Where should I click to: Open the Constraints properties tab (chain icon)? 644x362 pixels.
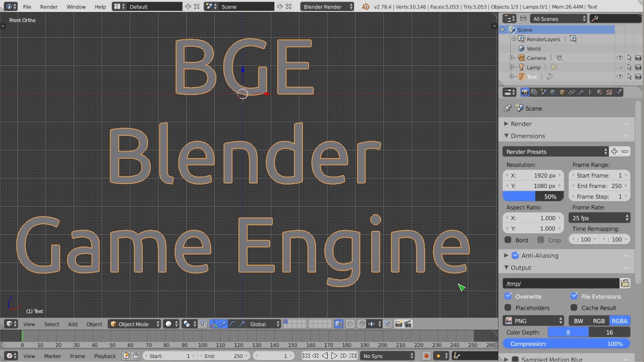(x=572, y=93)
